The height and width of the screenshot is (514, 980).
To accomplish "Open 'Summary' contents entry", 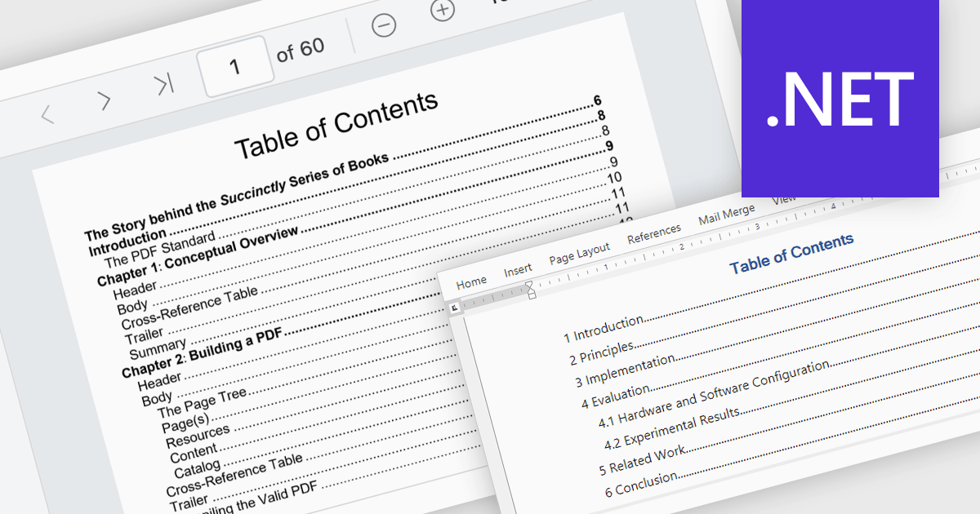I will 158,348.
